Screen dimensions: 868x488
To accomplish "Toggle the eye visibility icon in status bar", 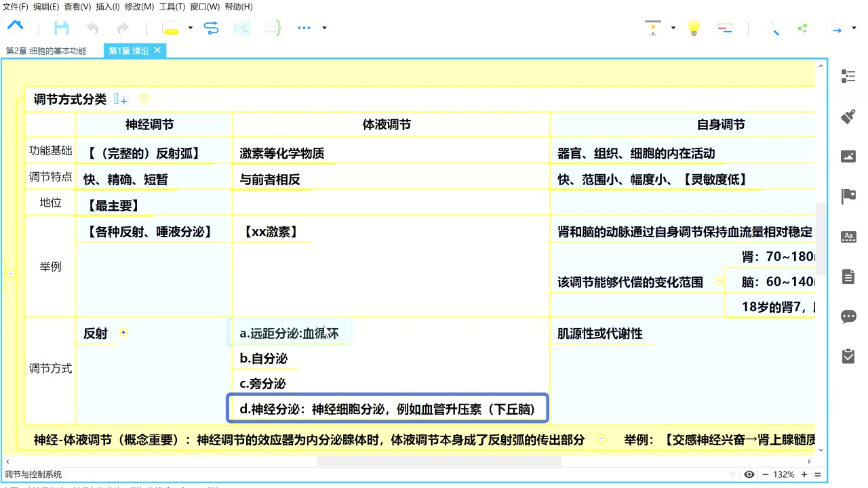I will coord(749,474).
